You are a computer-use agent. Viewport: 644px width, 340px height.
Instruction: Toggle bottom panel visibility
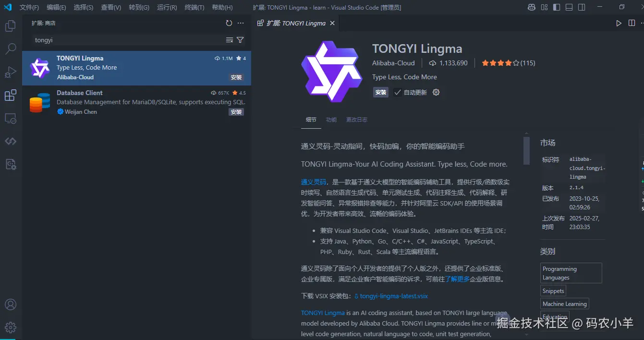[x=569, y=7]
